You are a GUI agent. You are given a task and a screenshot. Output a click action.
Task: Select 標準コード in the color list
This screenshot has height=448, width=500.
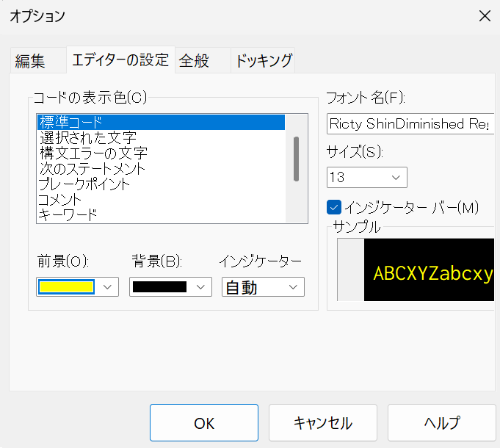click(161, 122)
